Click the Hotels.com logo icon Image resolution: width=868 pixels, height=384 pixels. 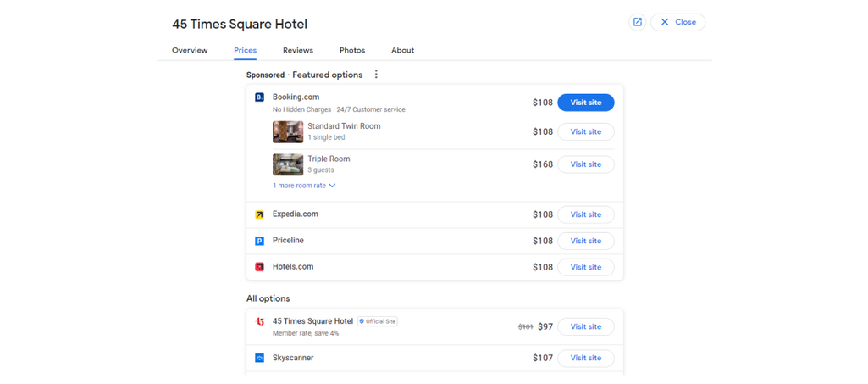(259, 267)
